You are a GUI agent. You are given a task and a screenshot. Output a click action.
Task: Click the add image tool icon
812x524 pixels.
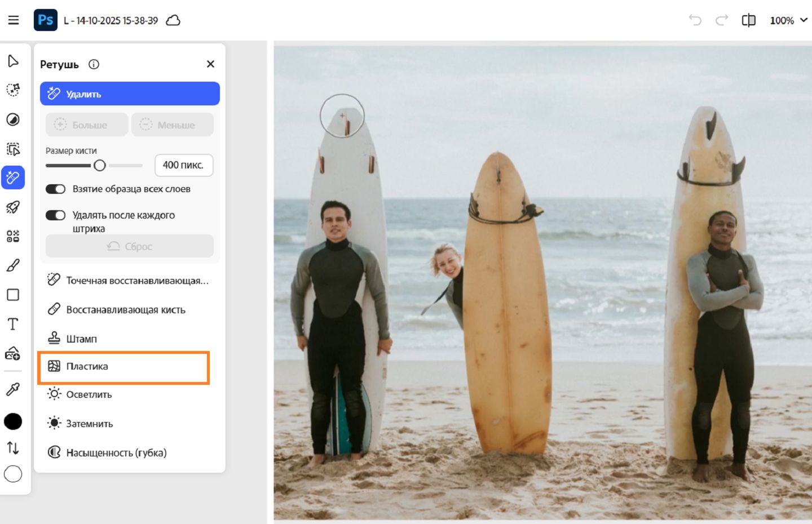[13, 353]
